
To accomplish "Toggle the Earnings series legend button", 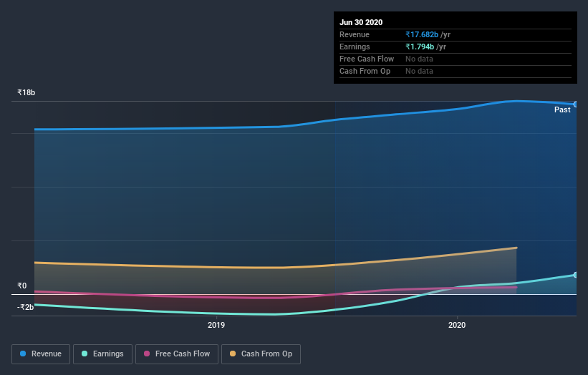I will point(102,354).
